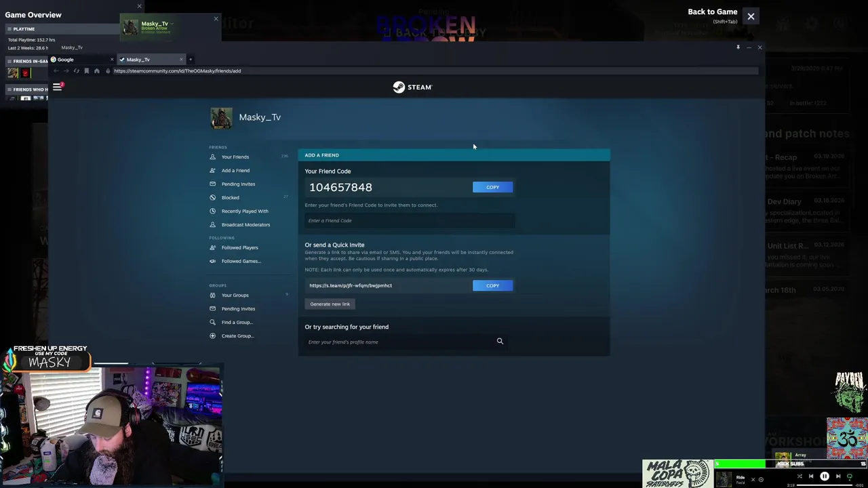
Task: Toggle shuffle in the music player
Action: [799, 476]
